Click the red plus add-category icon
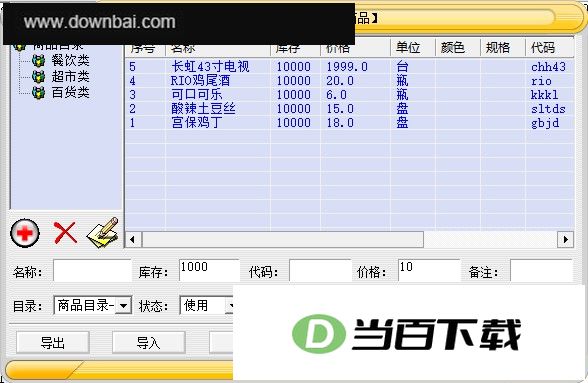Image resolution: width=588 pixels, height=383 pixels. (25, 233)
